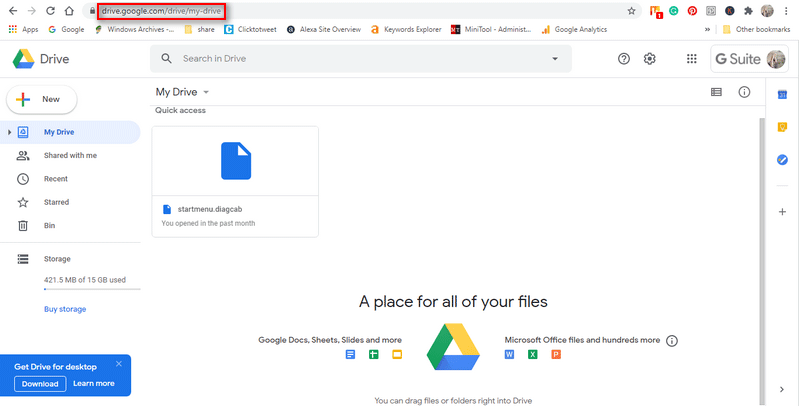This screenshot has height=406, width=799.
Task: Open Chrome three-dot menu
Action: tap(787, 11)
